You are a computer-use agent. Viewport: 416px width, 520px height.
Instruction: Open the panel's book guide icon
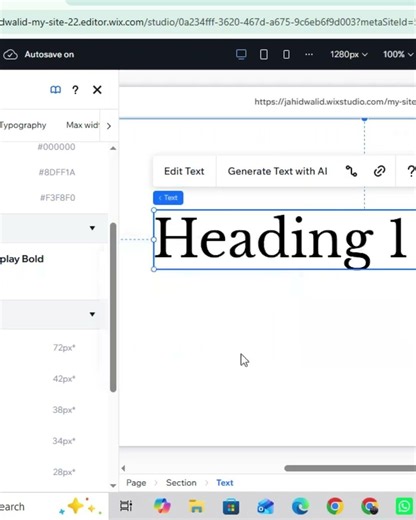coord(56,90)
